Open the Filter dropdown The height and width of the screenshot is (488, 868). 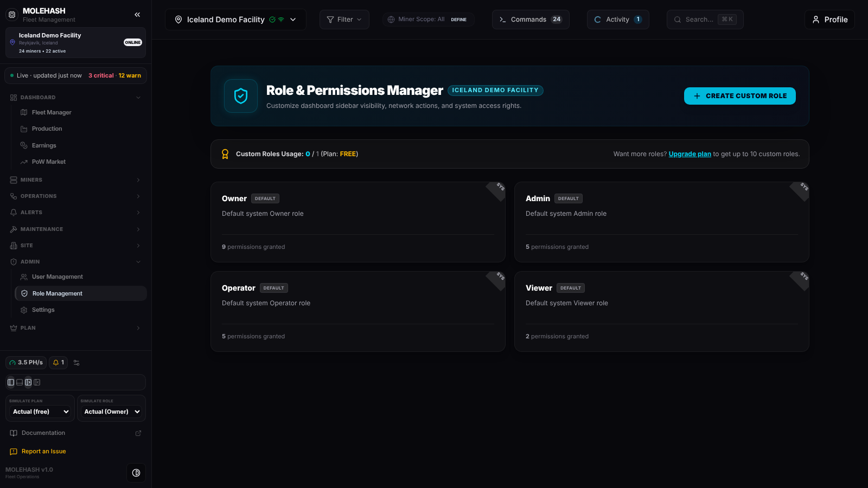coord(344,20)
